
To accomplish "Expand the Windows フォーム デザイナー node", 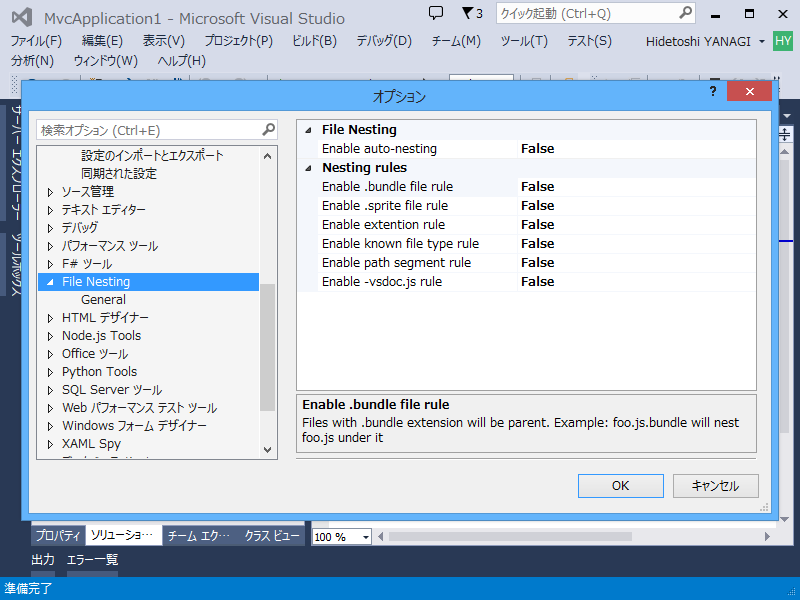I will tap(51, 426).
